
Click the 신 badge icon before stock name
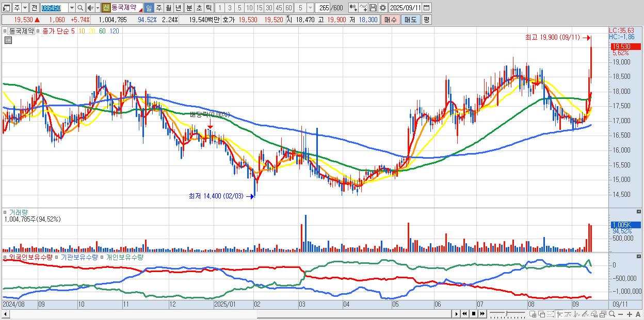pyautogui.click(x=106, y=8)
